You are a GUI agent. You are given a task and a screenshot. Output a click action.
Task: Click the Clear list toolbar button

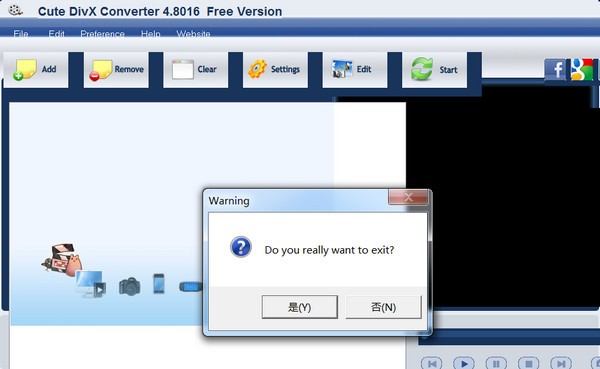point(196,70)
